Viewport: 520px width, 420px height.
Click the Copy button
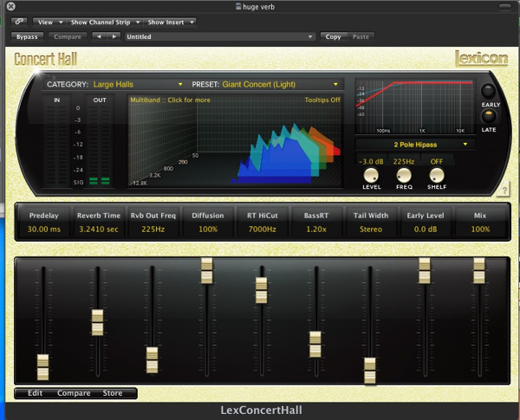[334, 36]
